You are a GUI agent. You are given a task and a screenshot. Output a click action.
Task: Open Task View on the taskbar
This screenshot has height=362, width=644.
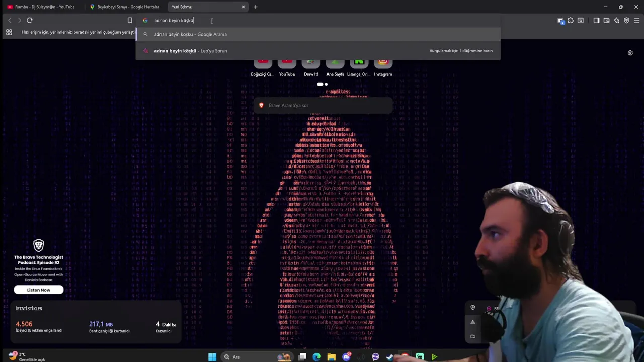pyautogui.click(x=302, y=357)
